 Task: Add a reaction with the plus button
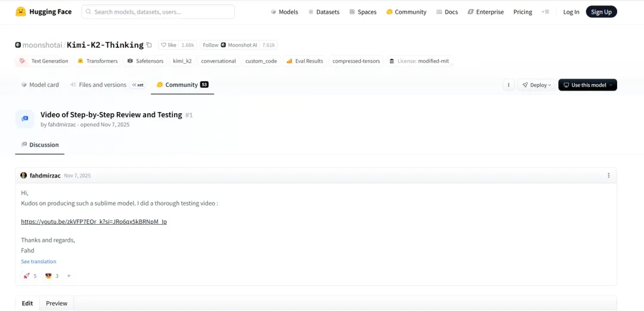[x=69, y=276]
